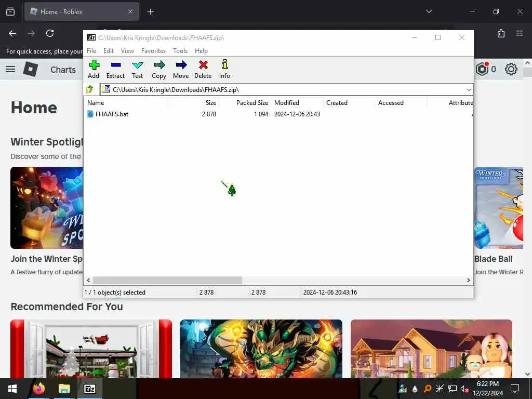
Task: Open the File menu
Action: (91, 51)
